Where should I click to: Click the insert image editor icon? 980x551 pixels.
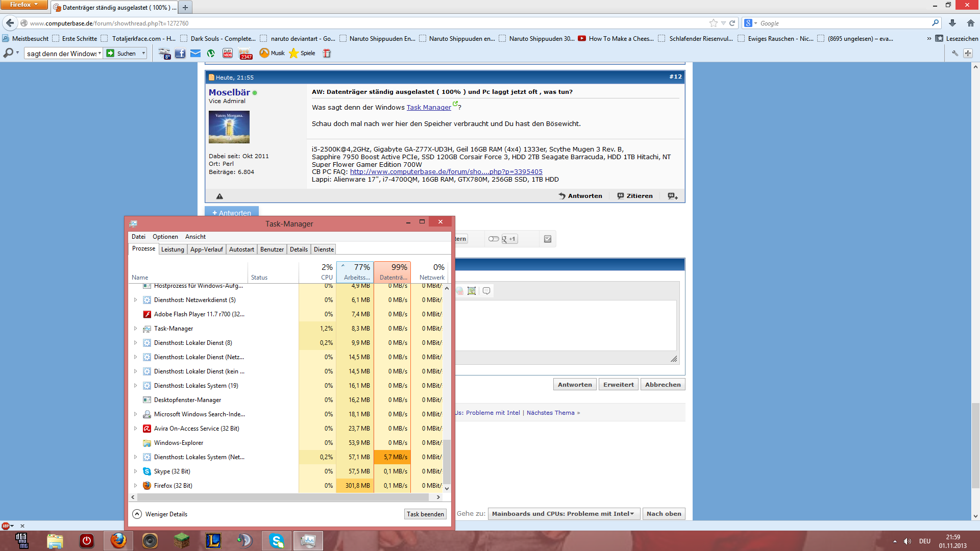point(472,291)
